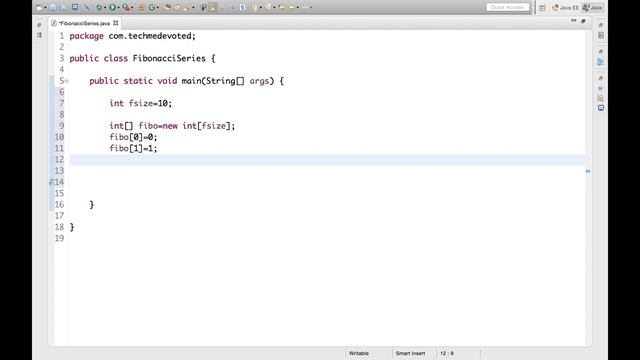Viewport: 640px width, 360px height.
Task: Restore the top-left minimized view stack
Action: click(x=39, y=25)
